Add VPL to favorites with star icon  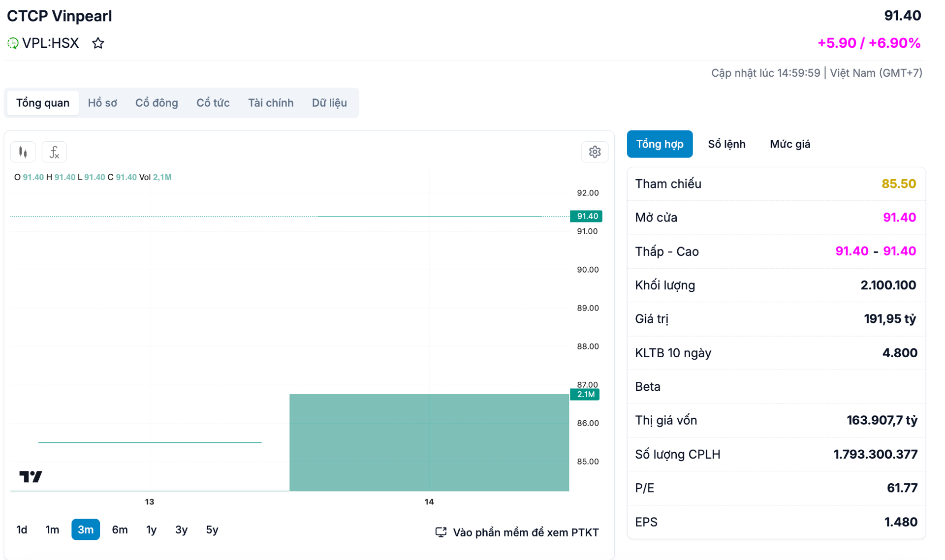coord(98,43)
